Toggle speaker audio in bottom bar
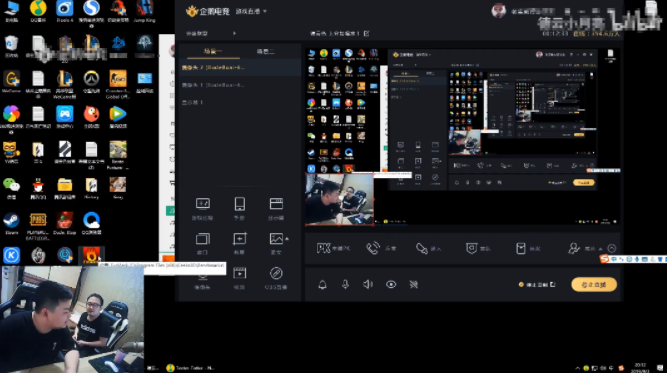 368,285
